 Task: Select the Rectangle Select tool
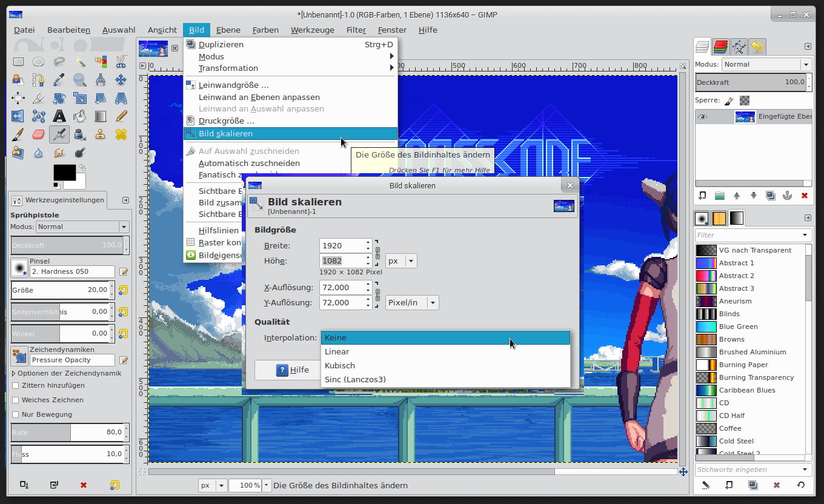[x=18, y=61]
